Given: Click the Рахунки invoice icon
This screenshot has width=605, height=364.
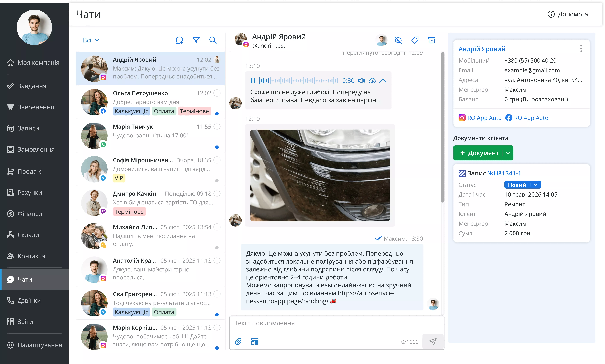Looking at the screenshot, I should tap(11, 193).
